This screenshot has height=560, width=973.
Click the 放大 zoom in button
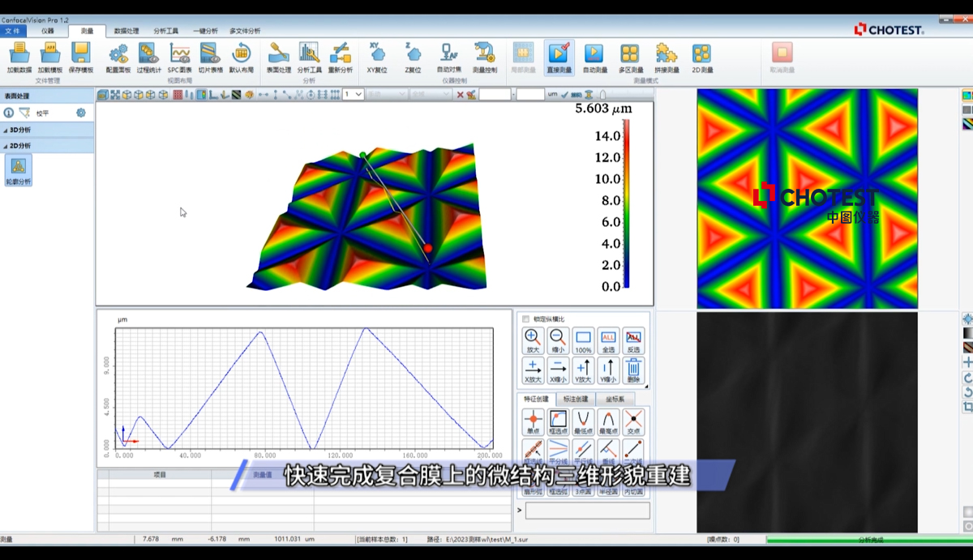(532, 341)
